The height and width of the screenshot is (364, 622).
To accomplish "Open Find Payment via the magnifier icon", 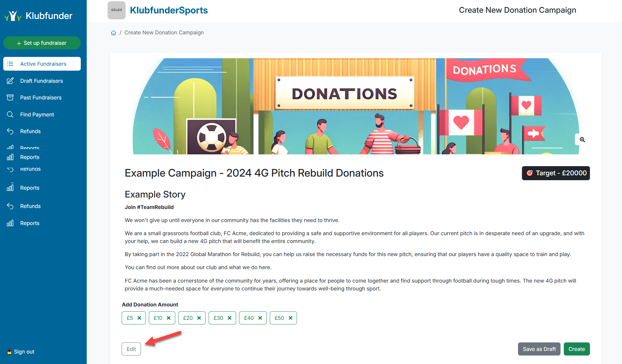I will (x=10, y=114).
